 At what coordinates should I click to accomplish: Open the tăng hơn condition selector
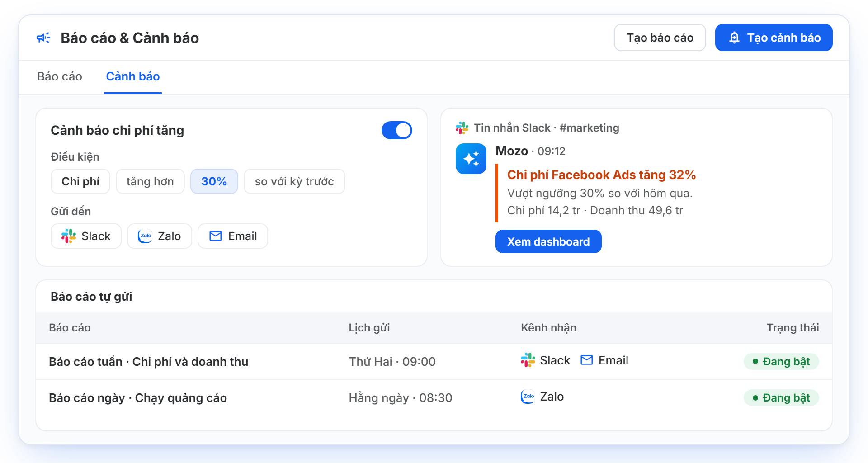coord(150,181)
